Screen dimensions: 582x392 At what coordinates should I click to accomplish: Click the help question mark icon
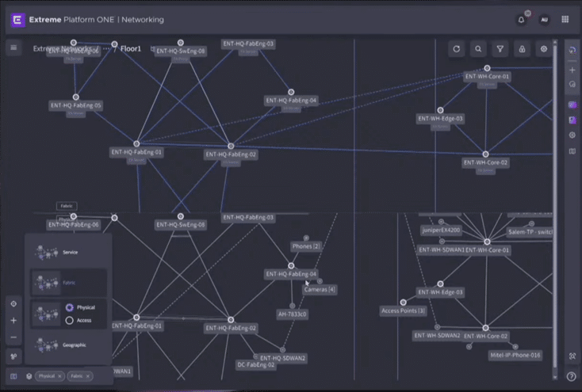click(x=571, y=376)
